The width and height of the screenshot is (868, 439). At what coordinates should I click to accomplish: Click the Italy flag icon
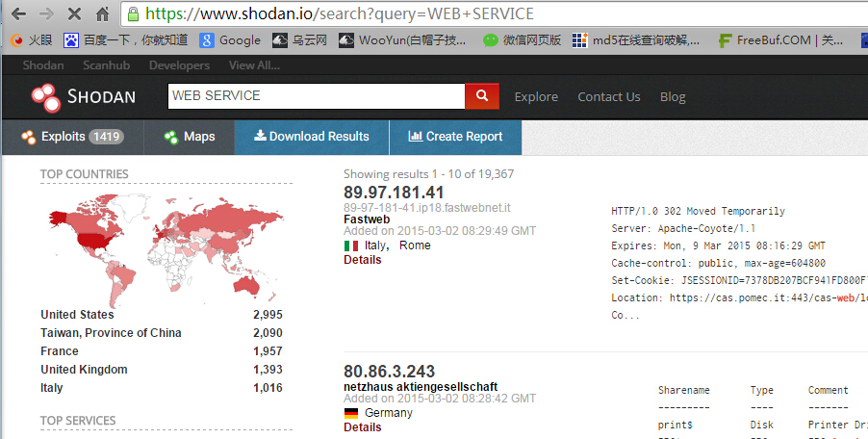(351, 245)
